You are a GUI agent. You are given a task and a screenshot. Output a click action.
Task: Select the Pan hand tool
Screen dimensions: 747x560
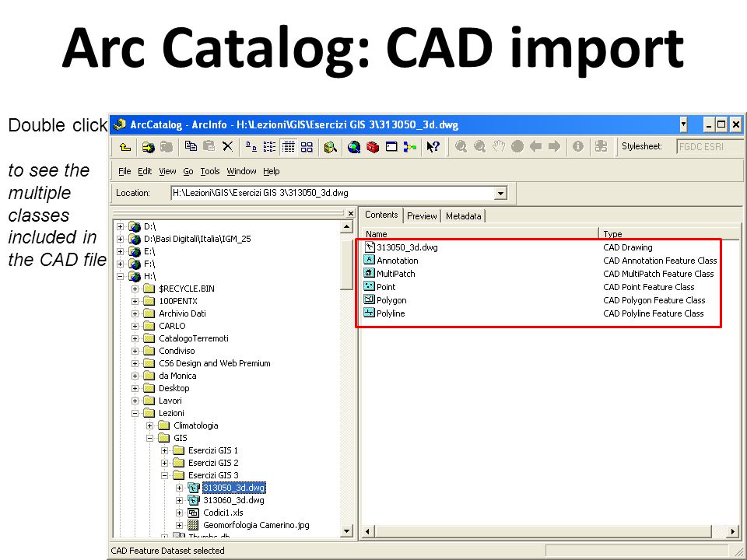pyautogui.click(x=498, y=147)
